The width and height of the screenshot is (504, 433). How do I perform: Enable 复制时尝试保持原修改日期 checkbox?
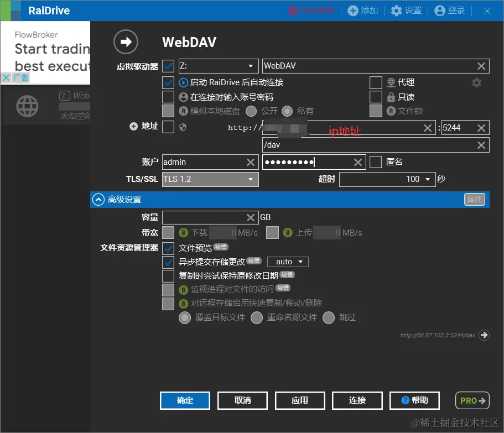pyautogui.click(x=168, y=276)
